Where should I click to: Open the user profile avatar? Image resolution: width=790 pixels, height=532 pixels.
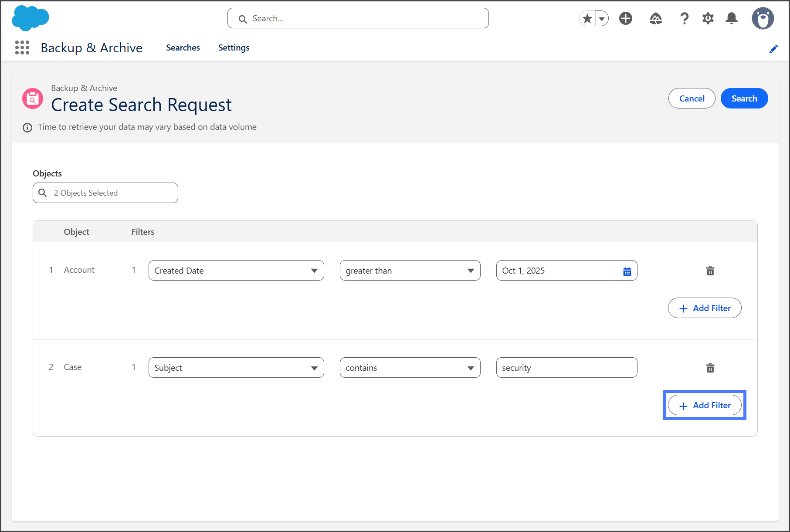(x=763, y=18)
